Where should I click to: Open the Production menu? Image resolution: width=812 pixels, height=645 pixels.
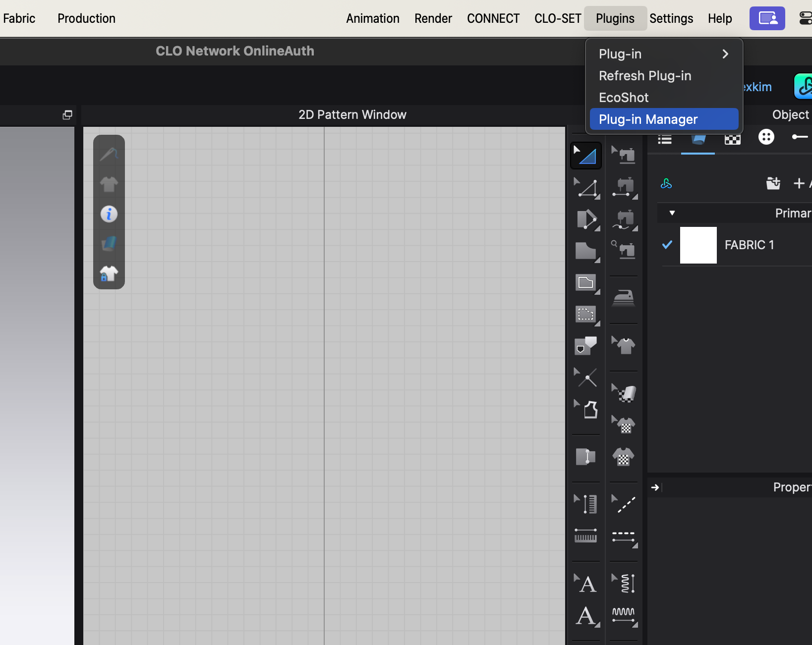coord(86,18)
